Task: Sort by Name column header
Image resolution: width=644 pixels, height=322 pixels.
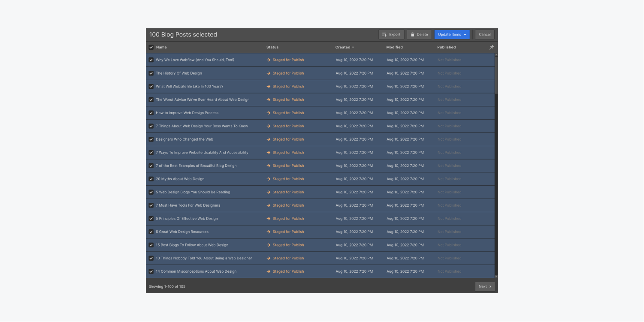Action: tap(161, 47)
